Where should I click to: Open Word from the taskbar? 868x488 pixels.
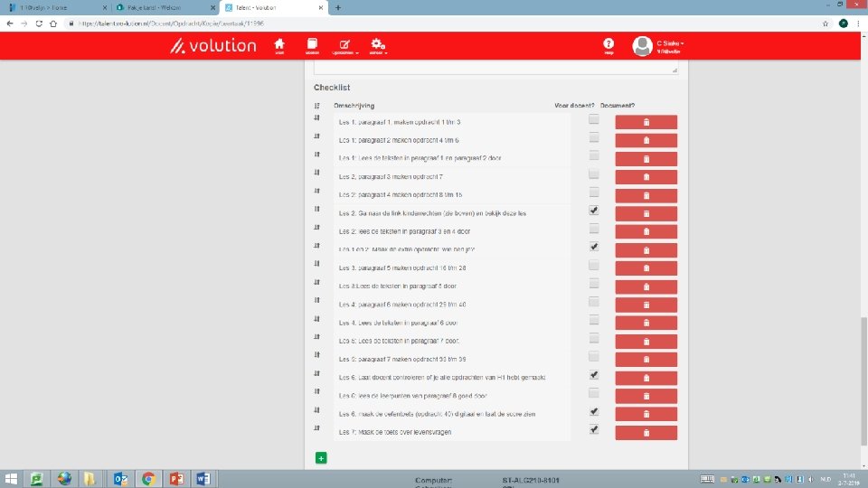[203, 479]
